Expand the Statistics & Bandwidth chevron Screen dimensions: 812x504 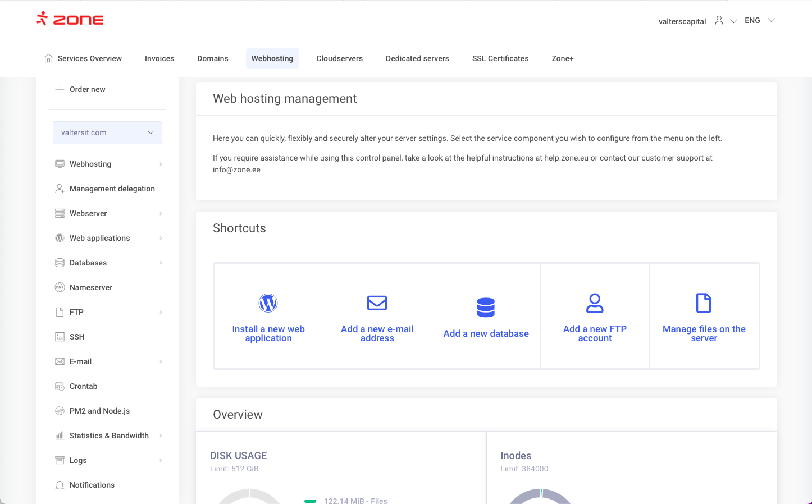161,436
